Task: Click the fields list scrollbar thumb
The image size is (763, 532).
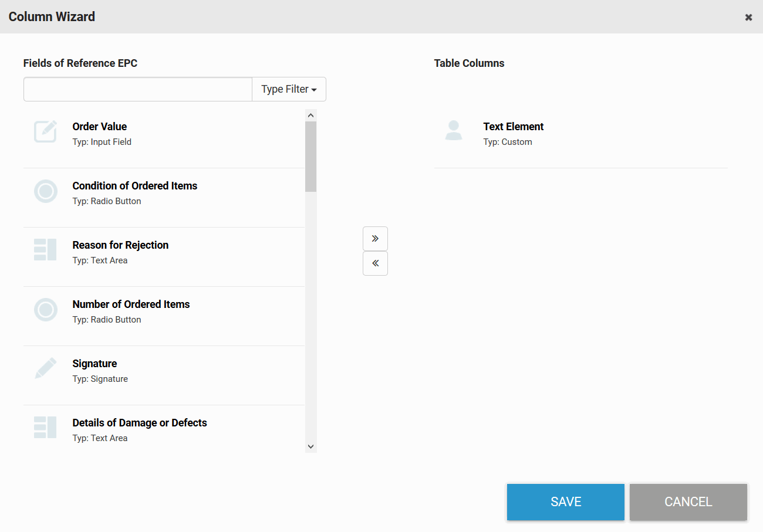Action: [310, 156]
